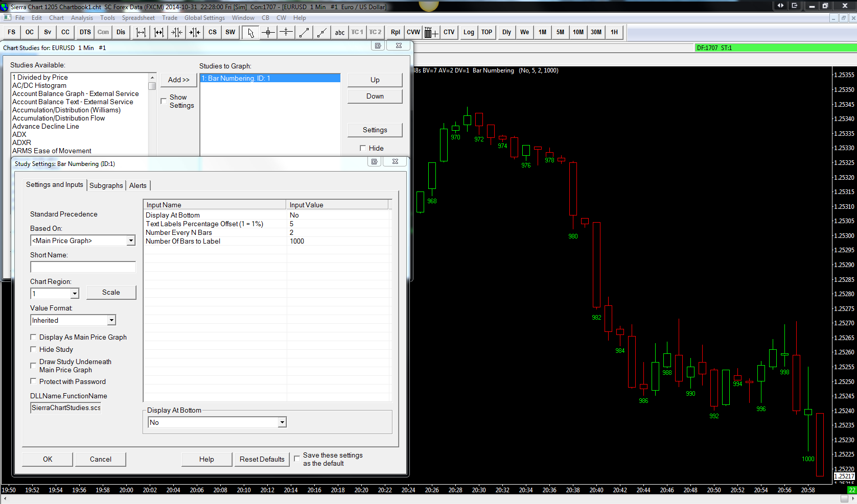Open the Display At Bottom value dropdown
Viewport: 857px width, 504px height.
282,422
